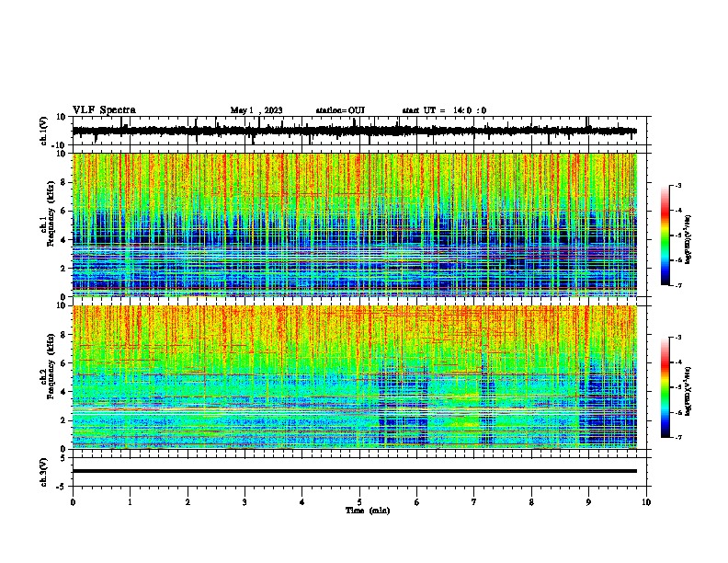Click the ch.2 spectrogram color scale bar
This screenshot has width=728, height=563.
(x=665, y=387)
